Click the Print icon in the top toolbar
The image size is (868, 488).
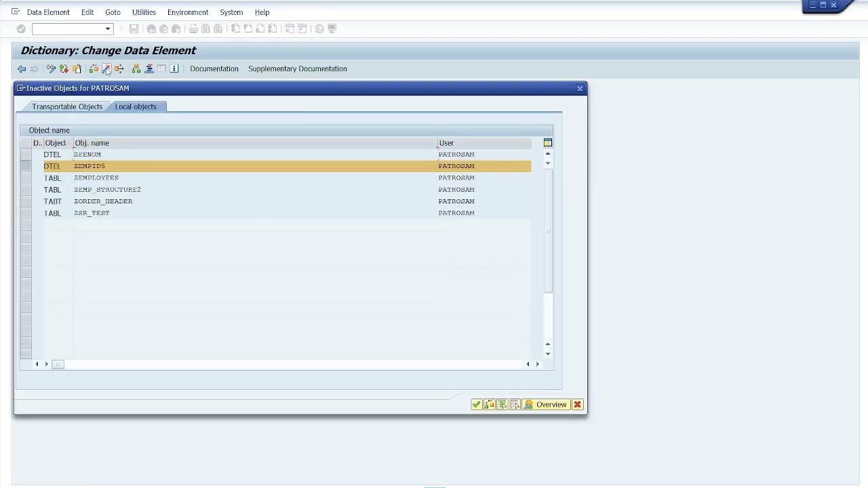[x=193, y=28]
